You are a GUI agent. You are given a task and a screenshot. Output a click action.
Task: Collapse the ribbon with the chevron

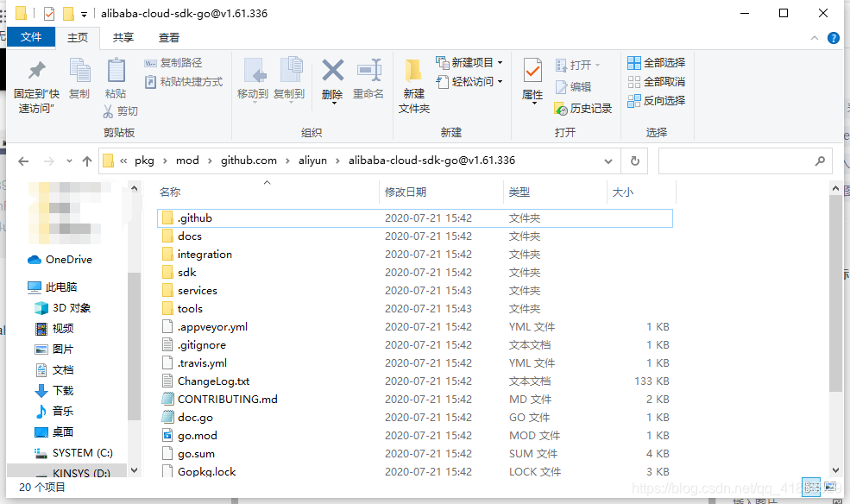coord(815,38)
